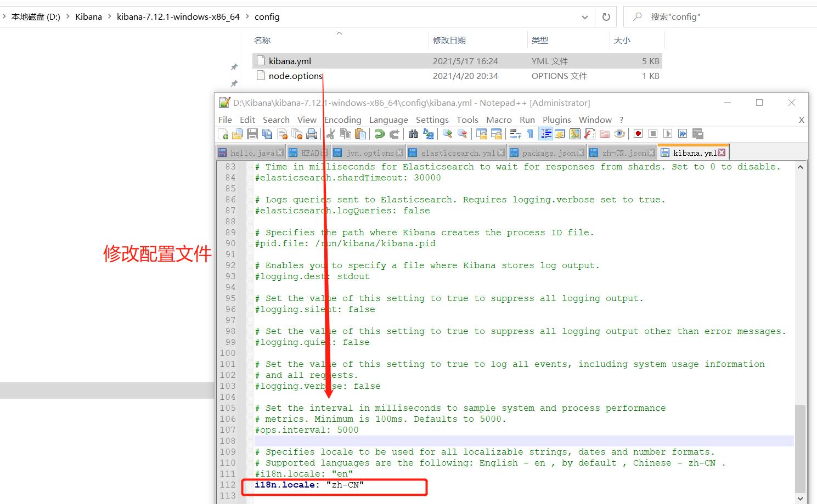Click the Explorer search "config" field
This screenshot has width=817, height=504.
point(720,17)
